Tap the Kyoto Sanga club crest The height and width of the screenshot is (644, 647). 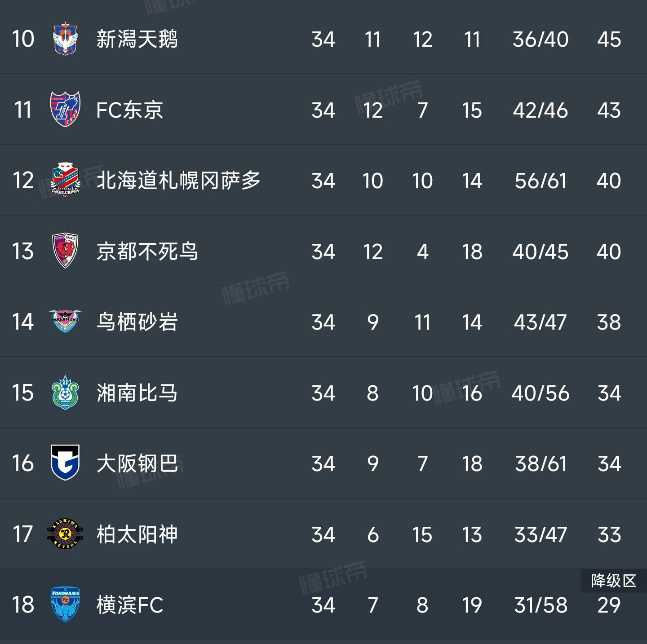65,251
